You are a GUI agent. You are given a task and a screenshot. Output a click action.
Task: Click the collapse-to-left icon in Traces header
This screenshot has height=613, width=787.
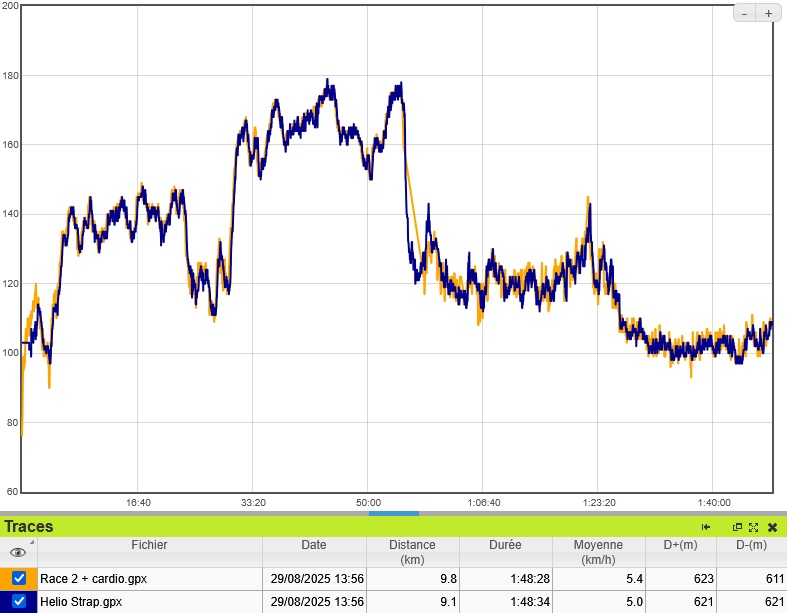[706, 527]
